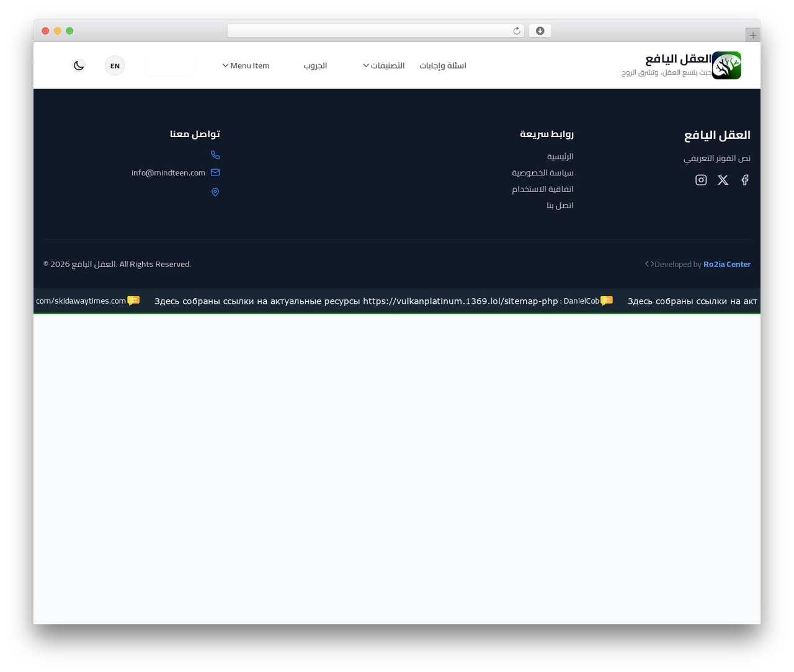Switch language with the EN button
The image size is (794, 672).
coord(115,66)
